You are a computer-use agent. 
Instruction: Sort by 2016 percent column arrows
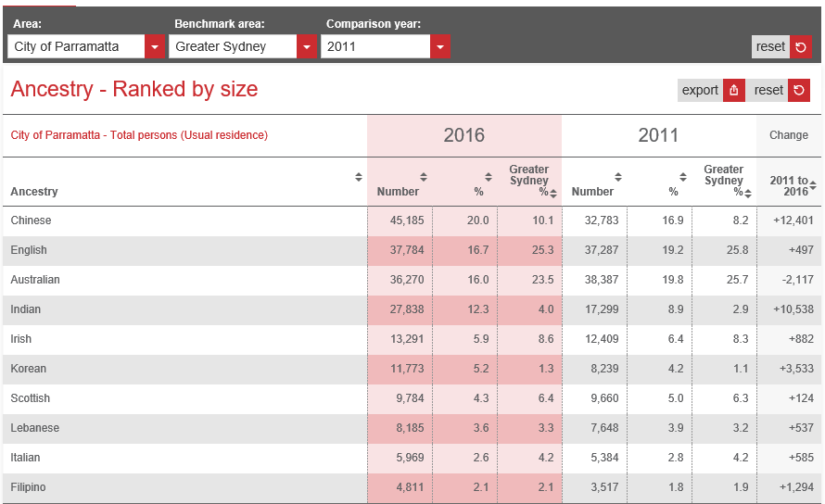pyautogui.click(x=489, y=177)
